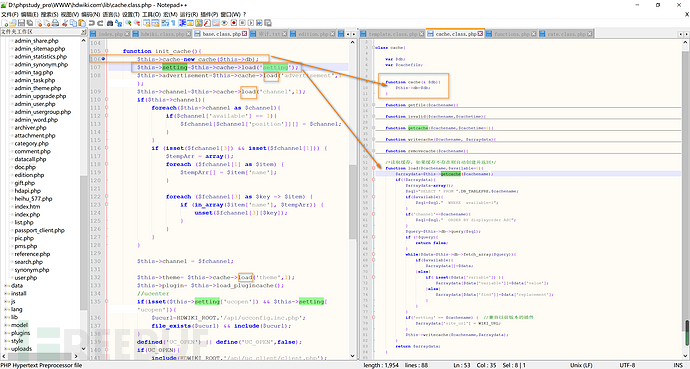
Task: Close the folder workspace panel with its X
Action: click(84, 32)
